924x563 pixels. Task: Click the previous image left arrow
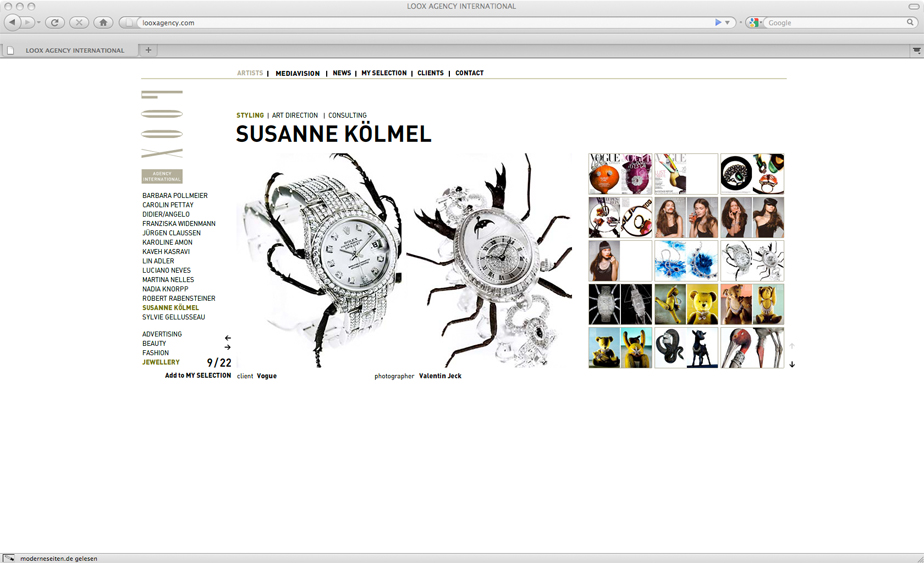[x=228, y=338]
